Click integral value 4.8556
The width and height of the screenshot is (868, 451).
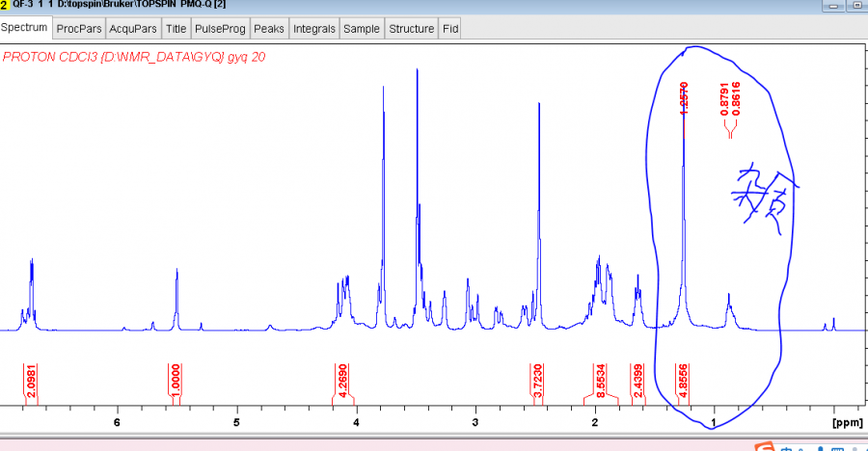683,381
